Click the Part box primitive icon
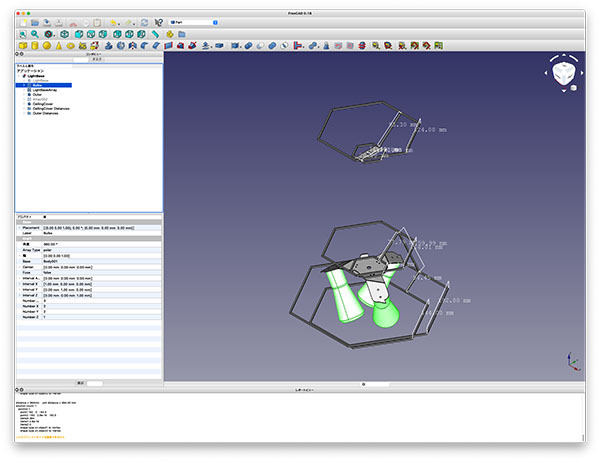 (x=22, y=44)
